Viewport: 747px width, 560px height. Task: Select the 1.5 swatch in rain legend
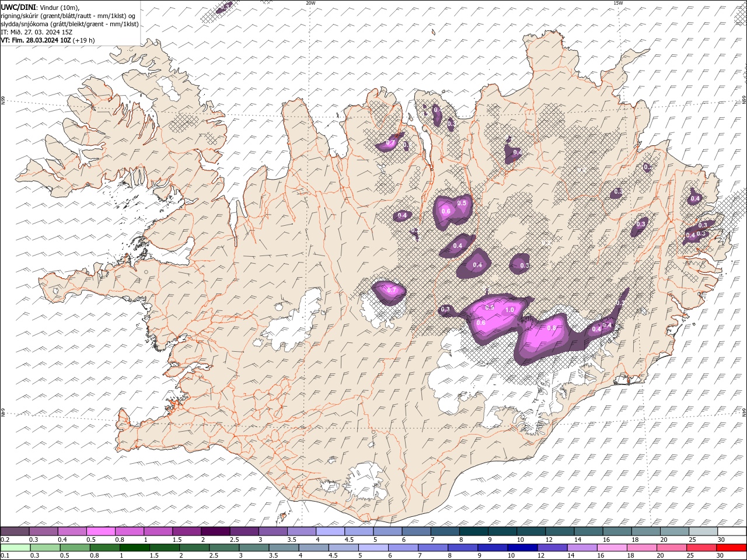click(164, 547)
